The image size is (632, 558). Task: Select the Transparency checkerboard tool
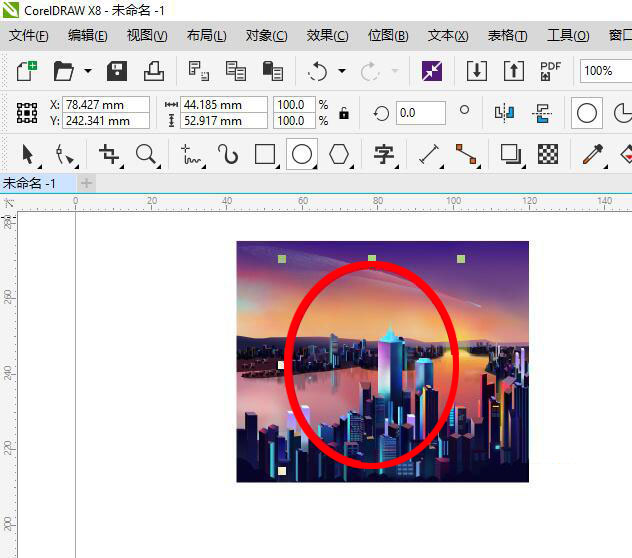548,154
